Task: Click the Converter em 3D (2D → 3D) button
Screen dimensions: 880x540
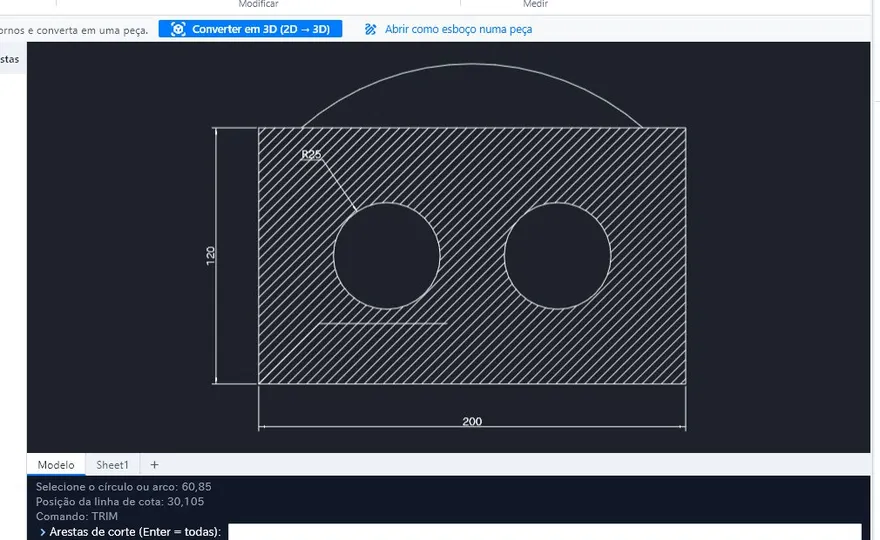Action: coord(250,29)
